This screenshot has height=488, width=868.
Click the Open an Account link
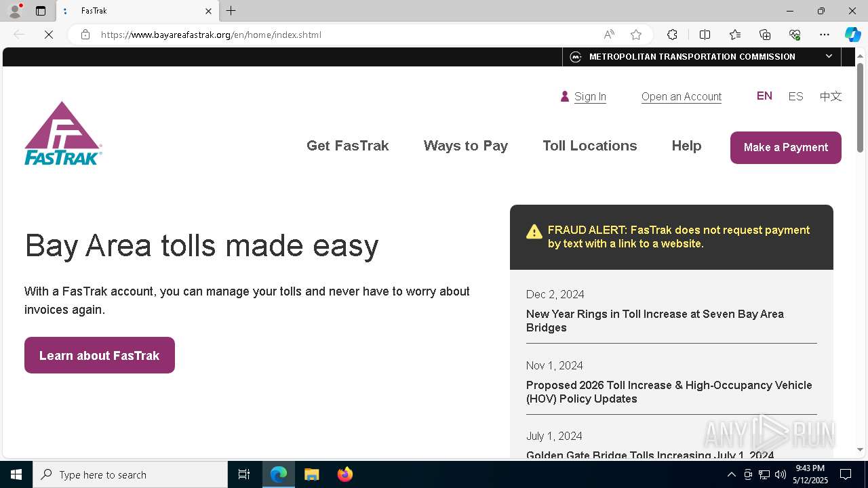[682, 97]
